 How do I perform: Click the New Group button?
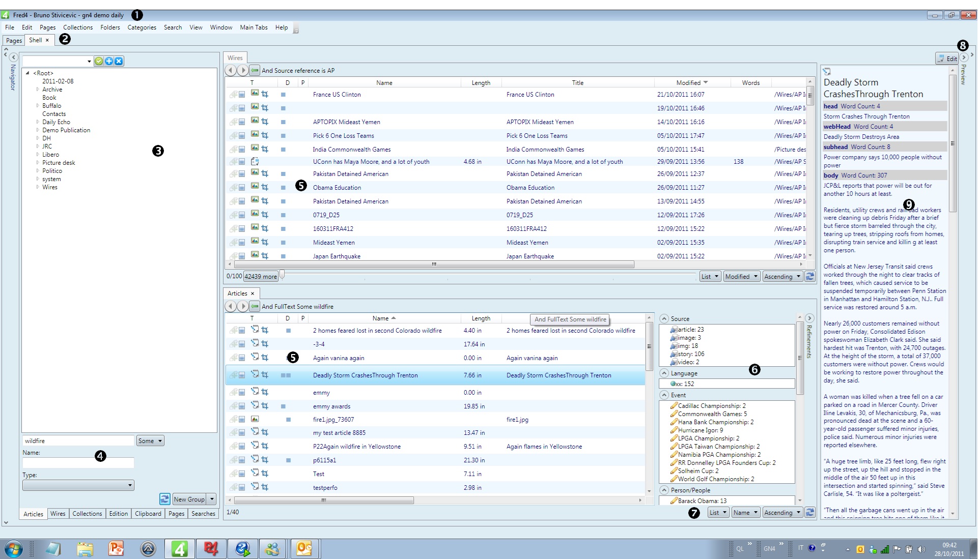189,499
